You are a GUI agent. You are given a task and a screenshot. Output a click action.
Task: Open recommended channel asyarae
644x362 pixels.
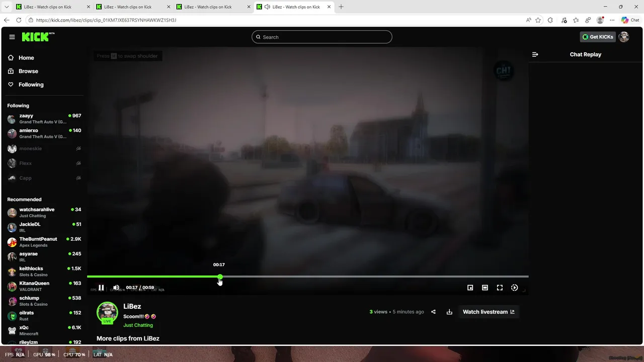tap(44, 256)
